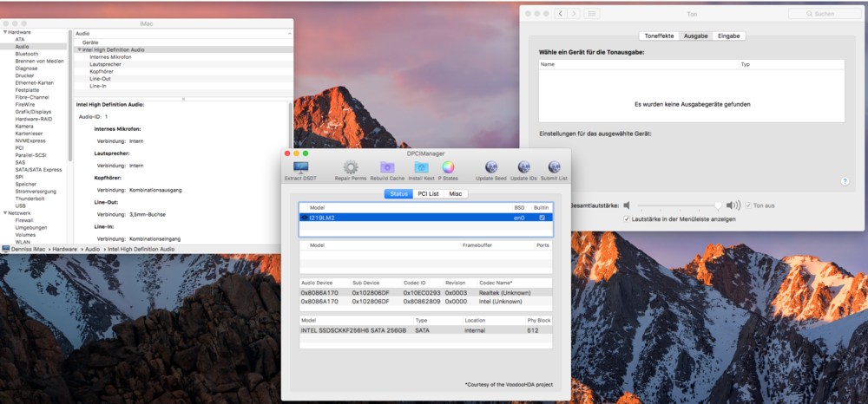Open P States color wheel icon

(x=448, y=167)
